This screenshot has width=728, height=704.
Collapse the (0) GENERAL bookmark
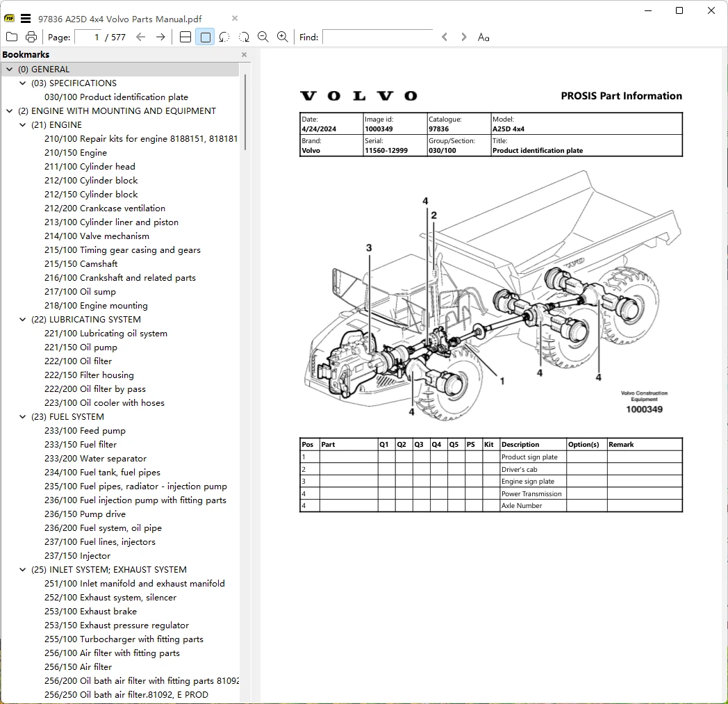pos(9,69)
